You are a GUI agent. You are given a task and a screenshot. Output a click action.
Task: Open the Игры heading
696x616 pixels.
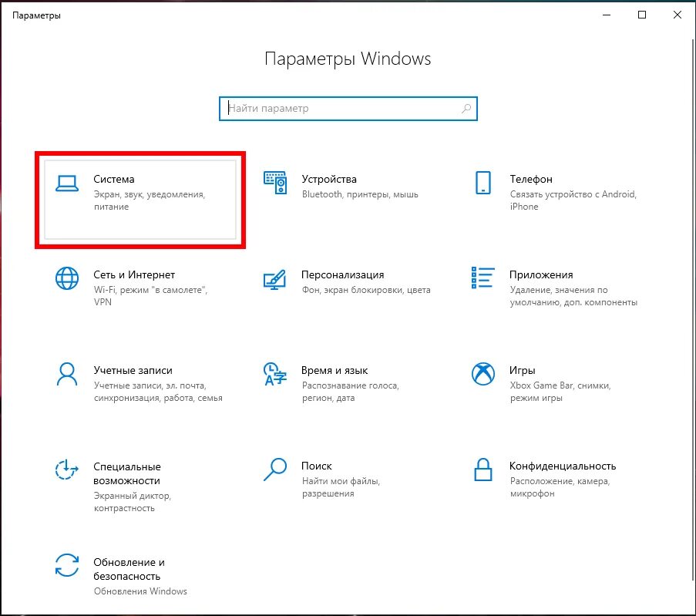click(x=523, y=370)
